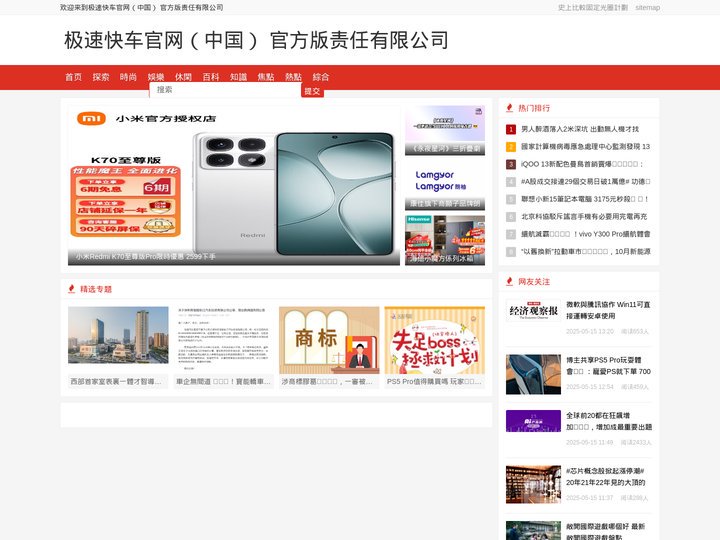This screenshot has width=720, height=540.
Task: Focus the 搜索 search input field
Action: point(225,90)
